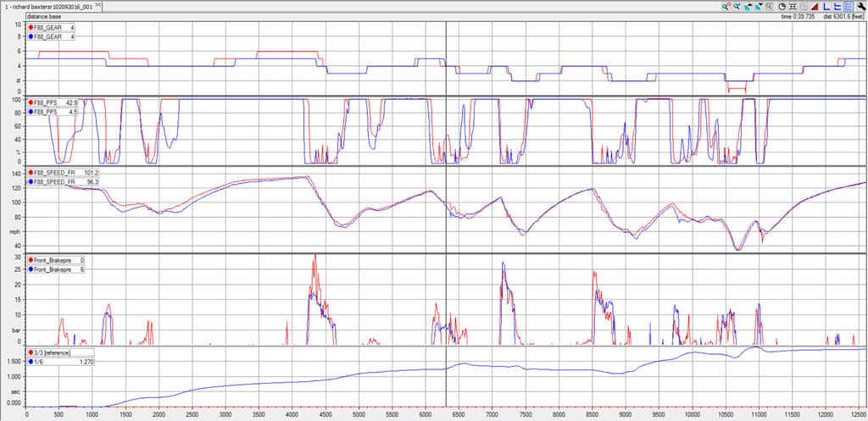This screenshot has width=868, height=421.
Task: Click the red dot next to Front_Brakepre
Action: [31, 260]
